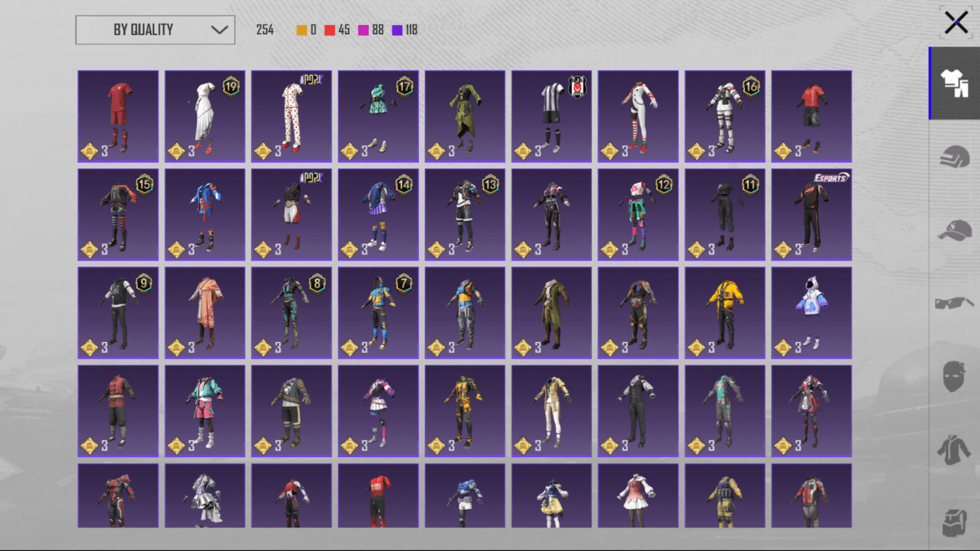Screen dimensions: 980x551
Task: Select the blue robe outfit in second row
Action: click(205, 215)
